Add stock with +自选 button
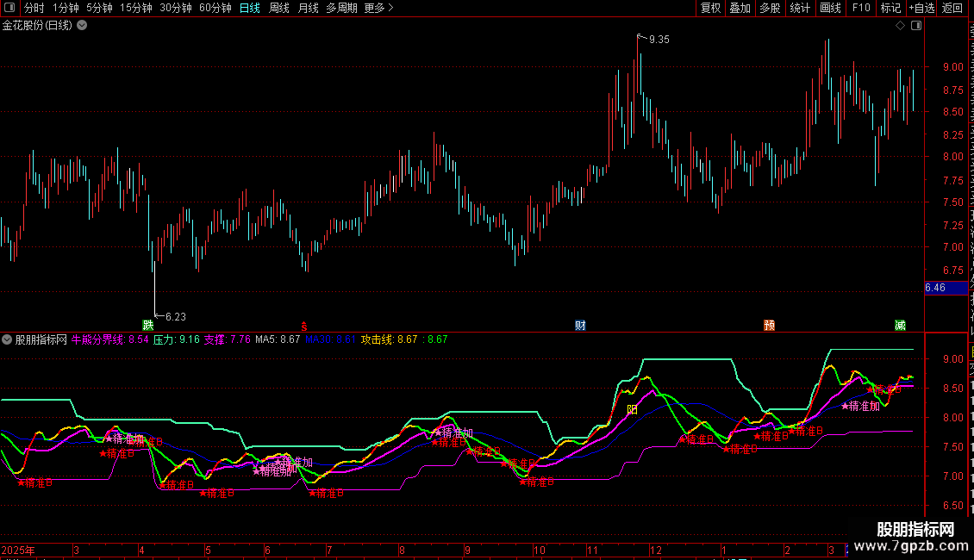974x560 pixels. pos(921,8)
